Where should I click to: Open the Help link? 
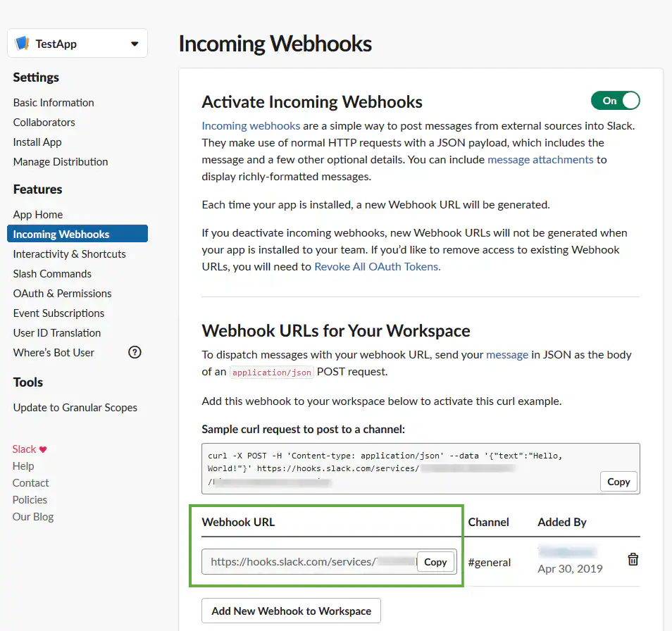tap(23, 466)
